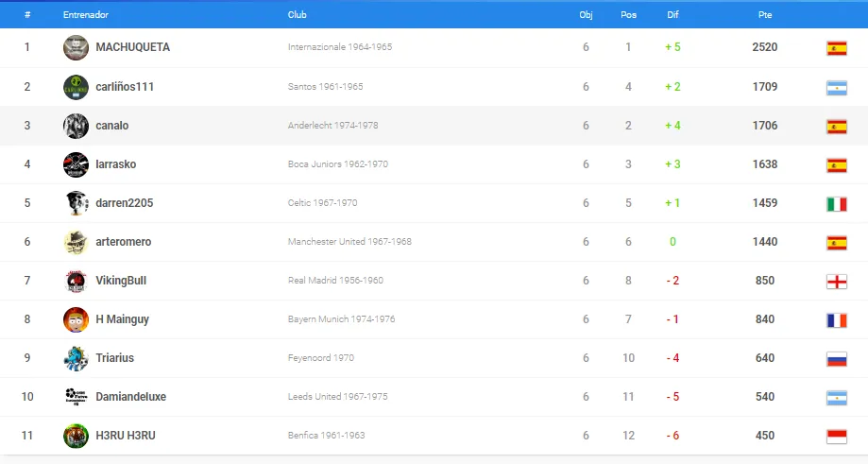Viewport: 868px width, 464px height.
Task: Click the Club column header
Action: coord(297,15)
